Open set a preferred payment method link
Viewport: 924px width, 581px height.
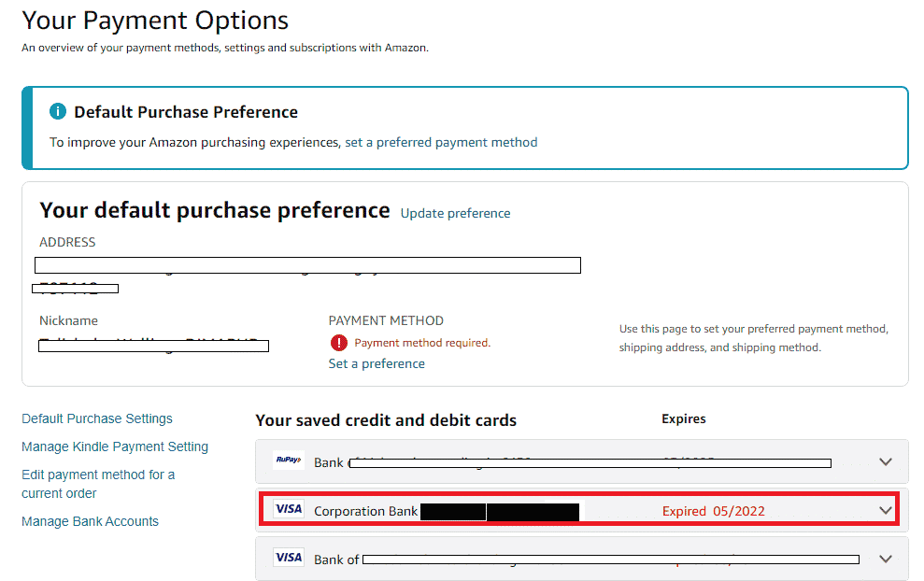(x=441, y=143)
